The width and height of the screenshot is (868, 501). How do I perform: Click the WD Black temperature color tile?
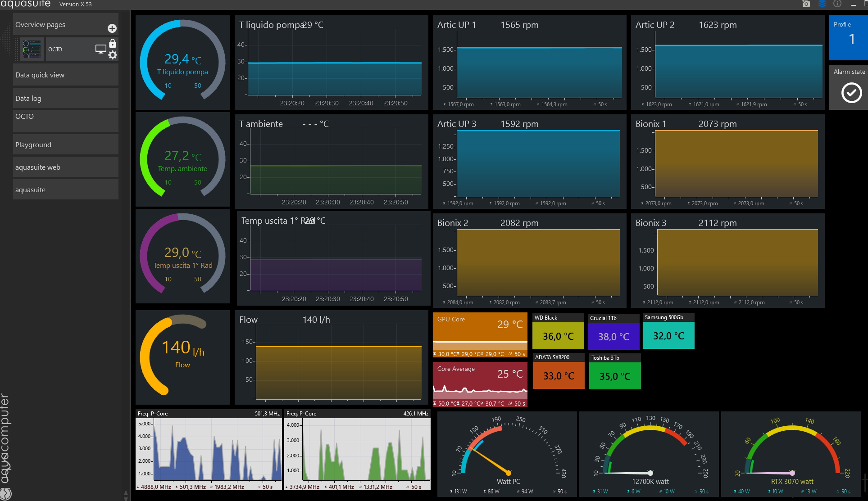[558, 336]
